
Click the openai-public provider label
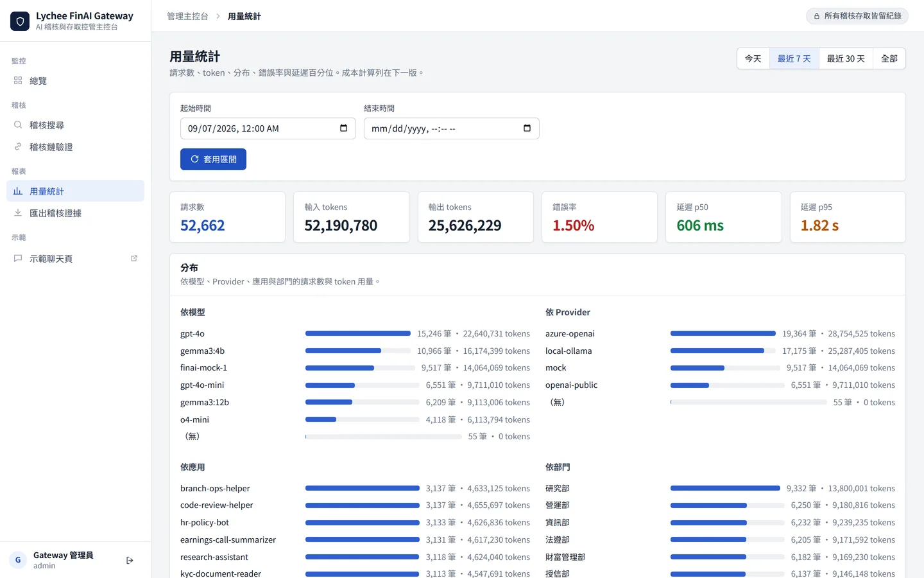pos(571,385)
